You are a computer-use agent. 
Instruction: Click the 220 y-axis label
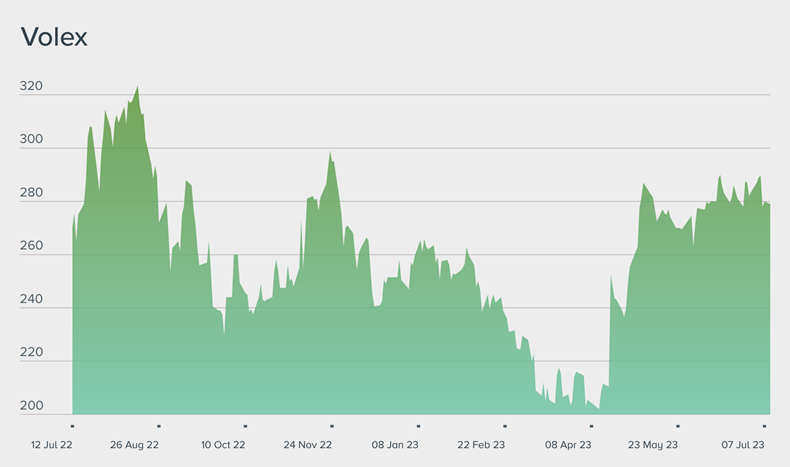coord(31,352)
